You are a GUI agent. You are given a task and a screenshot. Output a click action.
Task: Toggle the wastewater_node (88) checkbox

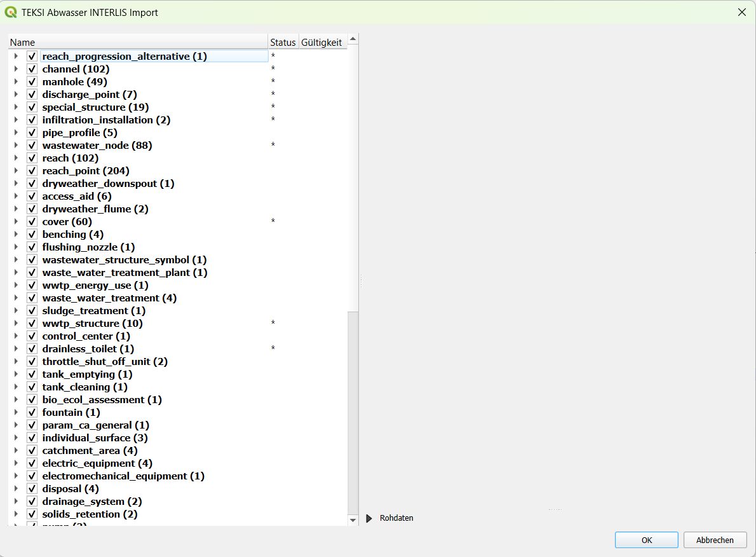click(32, 145)
